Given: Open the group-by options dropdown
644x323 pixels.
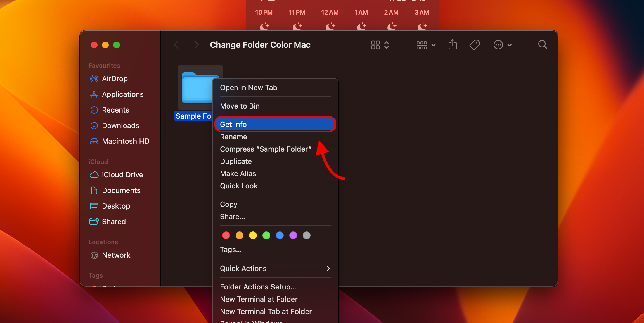Looking at the screenshot, I should tap(426, 45).
